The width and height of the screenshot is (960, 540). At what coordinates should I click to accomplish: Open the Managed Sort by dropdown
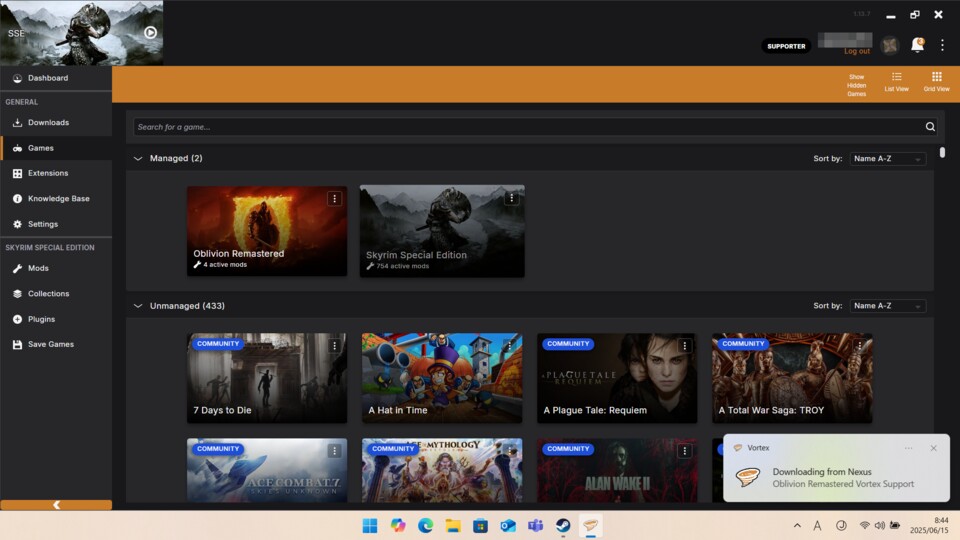[x=887, y=159]
